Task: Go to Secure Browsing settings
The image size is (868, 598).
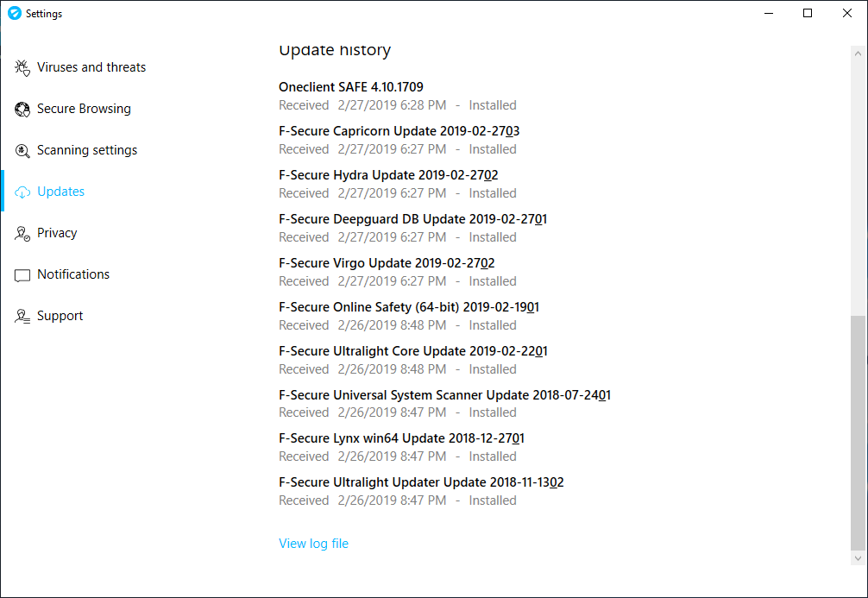Action: pyautogui.click(x=84, y=109)
